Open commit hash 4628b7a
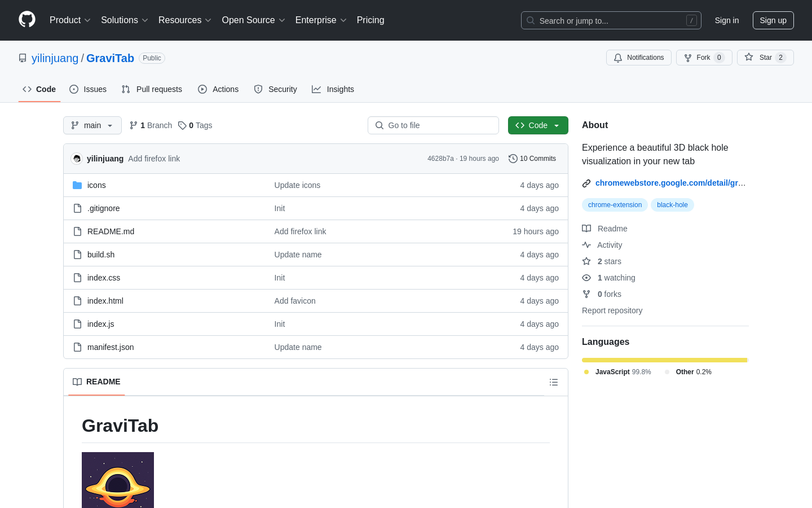The image size is (812, 508). tap(440, 159)
